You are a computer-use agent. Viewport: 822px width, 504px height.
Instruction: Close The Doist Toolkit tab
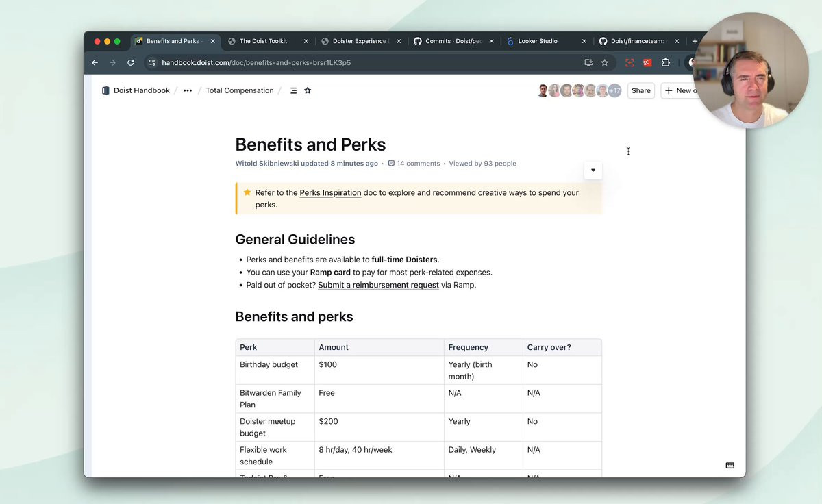click(x=306, y=41)
